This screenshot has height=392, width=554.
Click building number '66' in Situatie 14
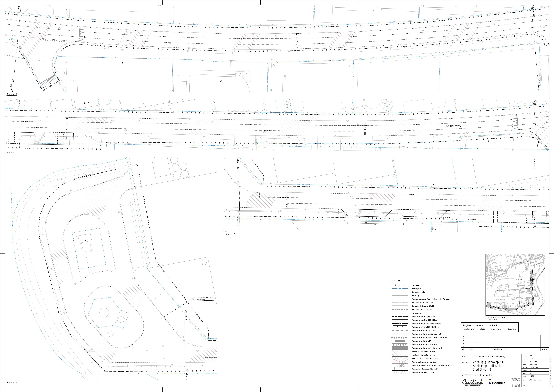85,241
